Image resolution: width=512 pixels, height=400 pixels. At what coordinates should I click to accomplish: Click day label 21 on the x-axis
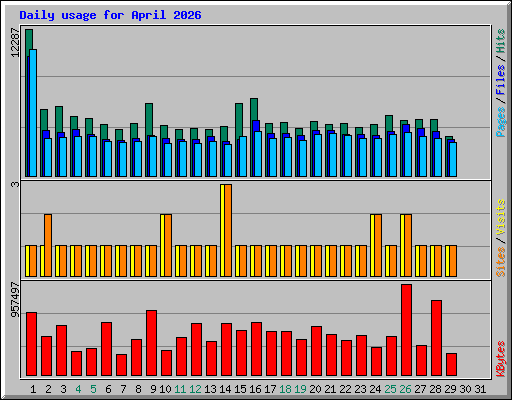click(x=330, y=389)
